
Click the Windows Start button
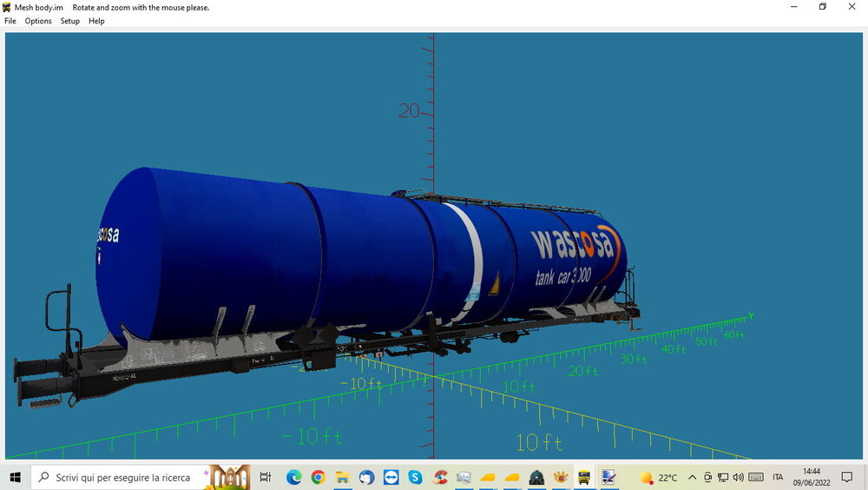[x=15, y=477]
